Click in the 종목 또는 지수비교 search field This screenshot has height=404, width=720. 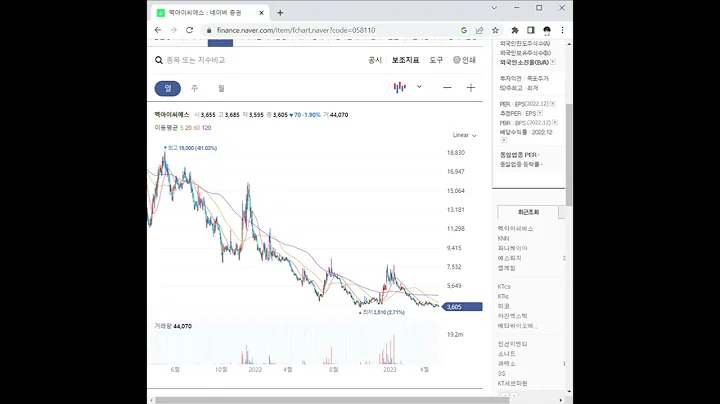tap(196, 60)
